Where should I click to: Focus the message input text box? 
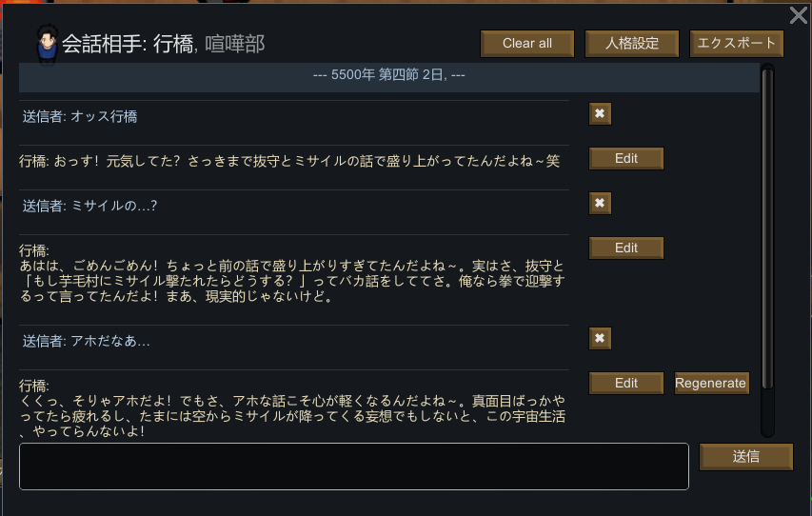point(353,466)
